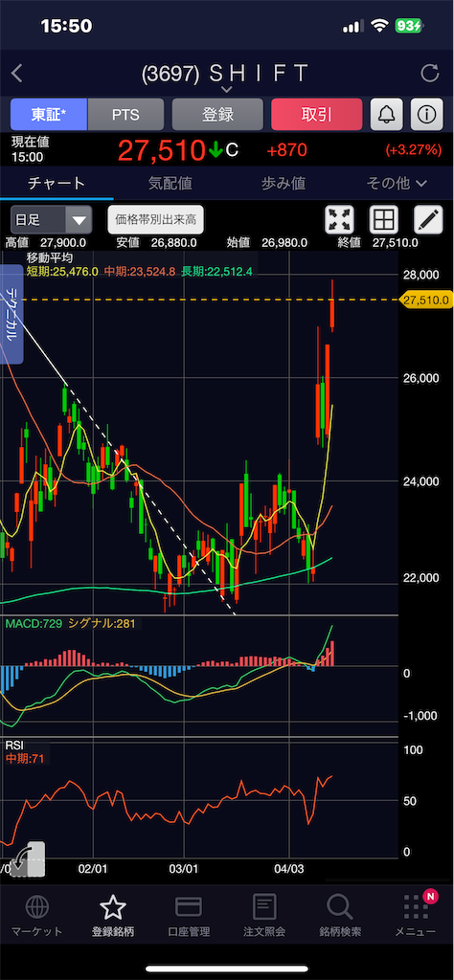Tap the (+3.27%) percent change
This screenshot has width=454, height=980.
(x=416, y=150)
